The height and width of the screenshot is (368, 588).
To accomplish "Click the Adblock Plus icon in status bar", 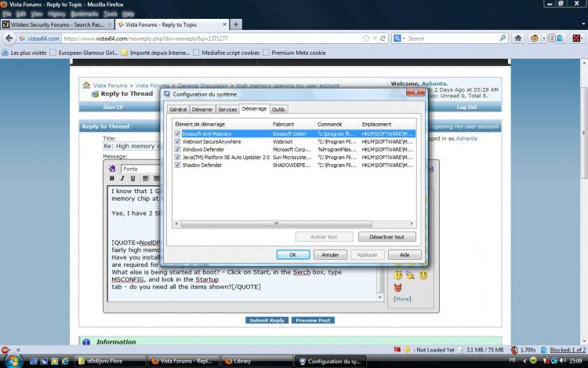I will click(x=5, y=350).
